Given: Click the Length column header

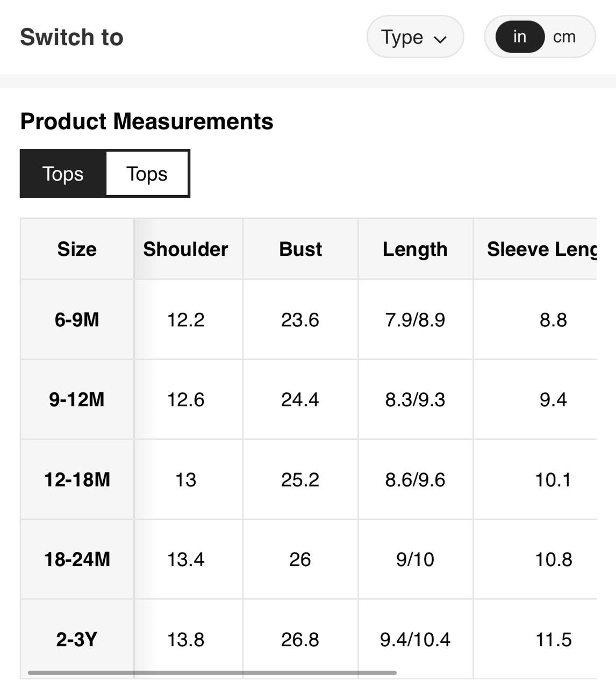Looking at the screenshot, I should pos(415,249).
